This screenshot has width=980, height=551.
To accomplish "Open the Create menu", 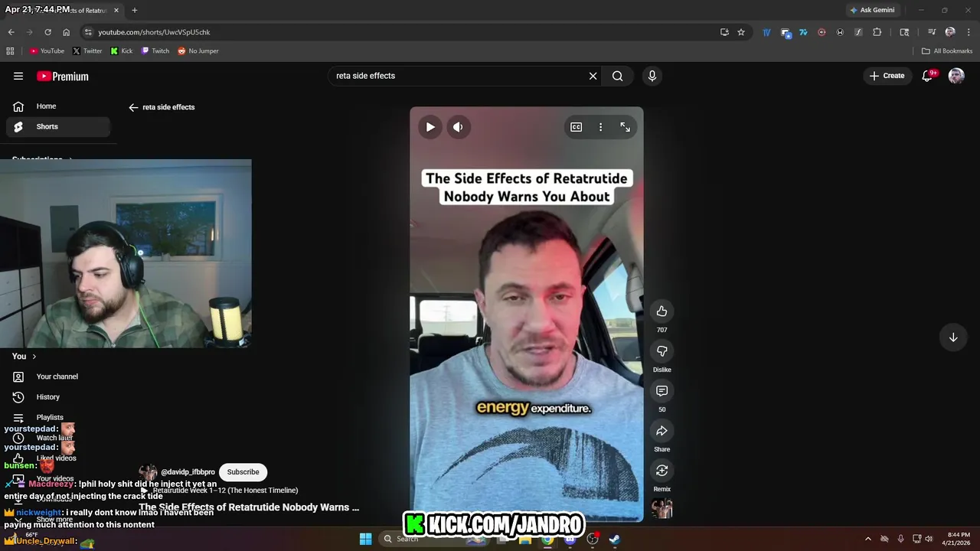I will pos(887,76).
